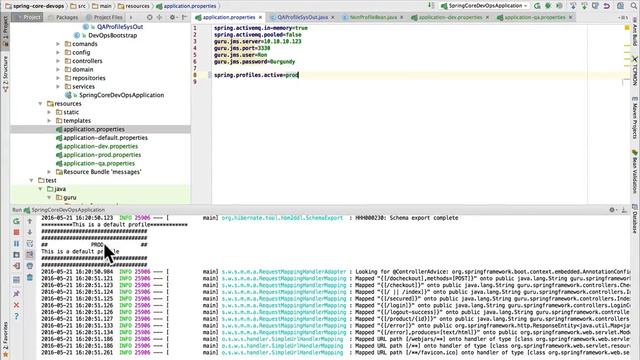This screenshot has height=360, width=640.
Task: Rerun SpringCoreDevOpsApplication in Run panel
Action: (16, 221)
